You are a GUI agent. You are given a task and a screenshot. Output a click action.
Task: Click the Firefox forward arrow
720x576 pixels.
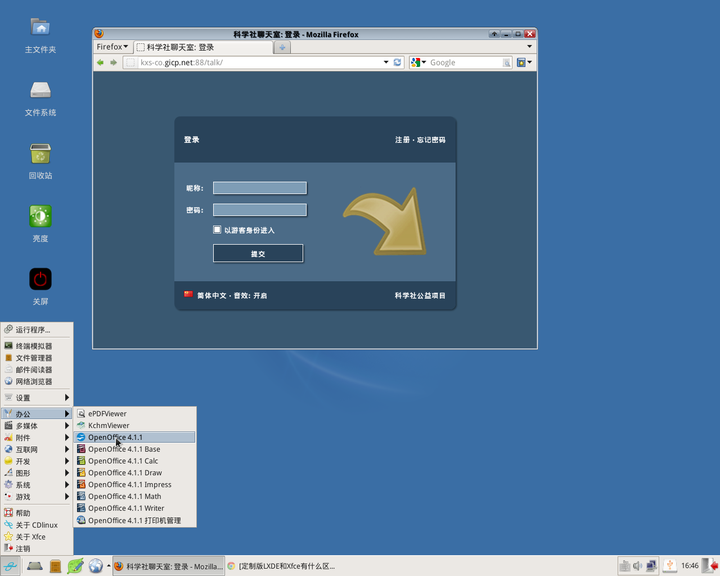pos(113,62)
